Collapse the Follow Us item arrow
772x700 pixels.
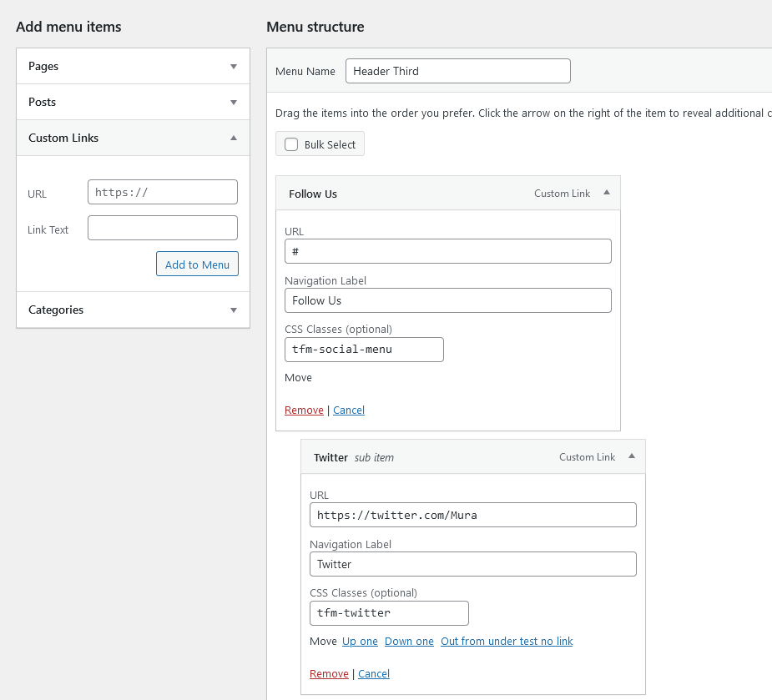coord(607,193)
